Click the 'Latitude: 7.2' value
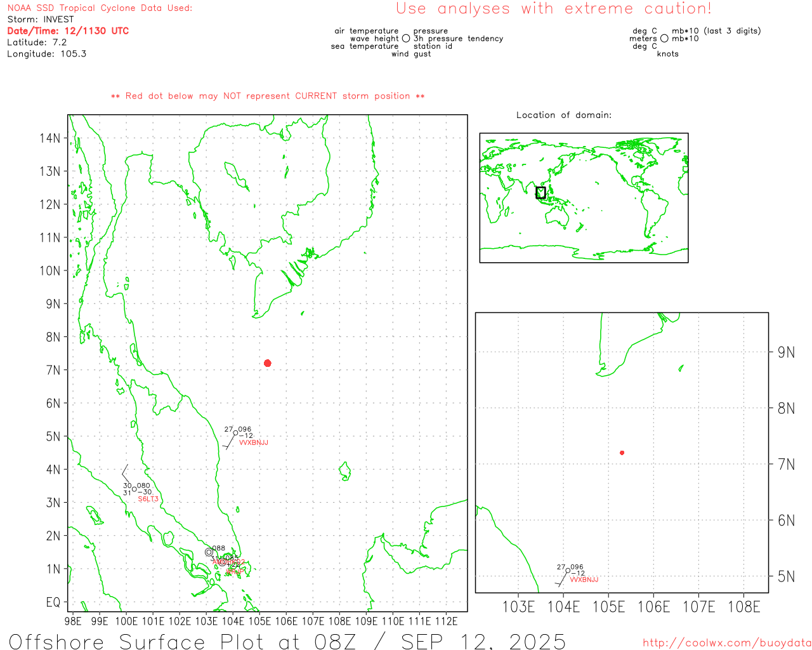The image size is (812, 650). [x=37, y=43]
